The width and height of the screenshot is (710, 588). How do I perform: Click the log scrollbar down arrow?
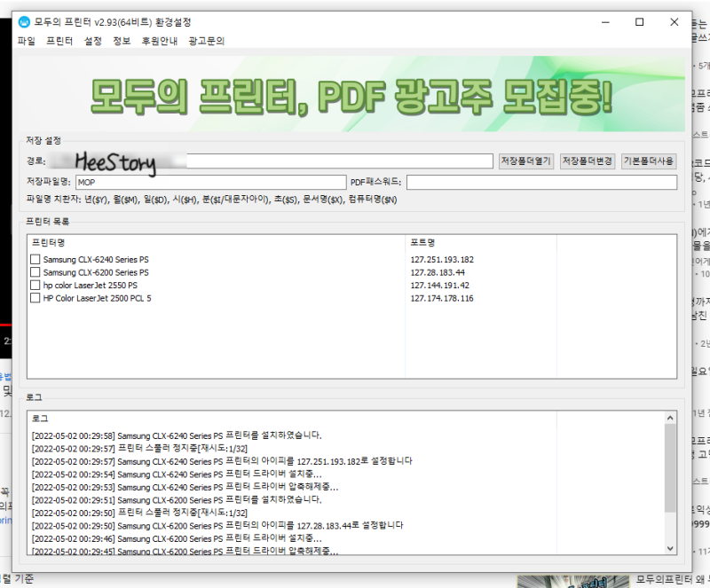pos(670,548)
